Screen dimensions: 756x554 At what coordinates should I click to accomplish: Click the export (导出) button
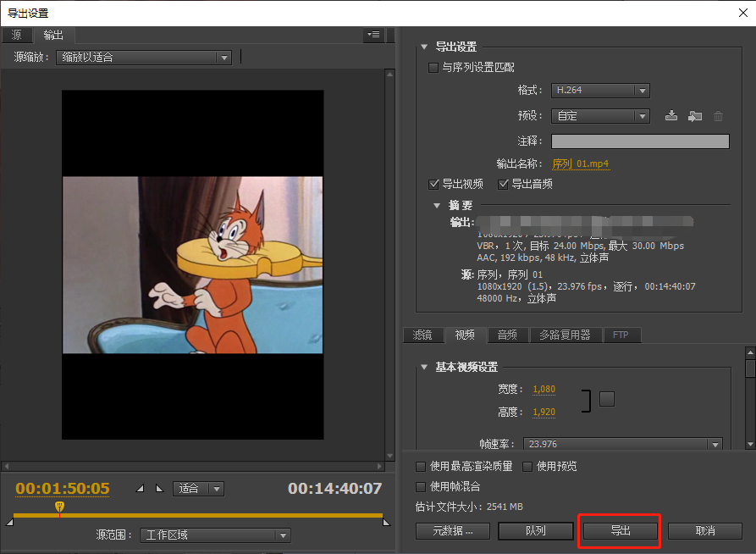click(x=621, y=531)
